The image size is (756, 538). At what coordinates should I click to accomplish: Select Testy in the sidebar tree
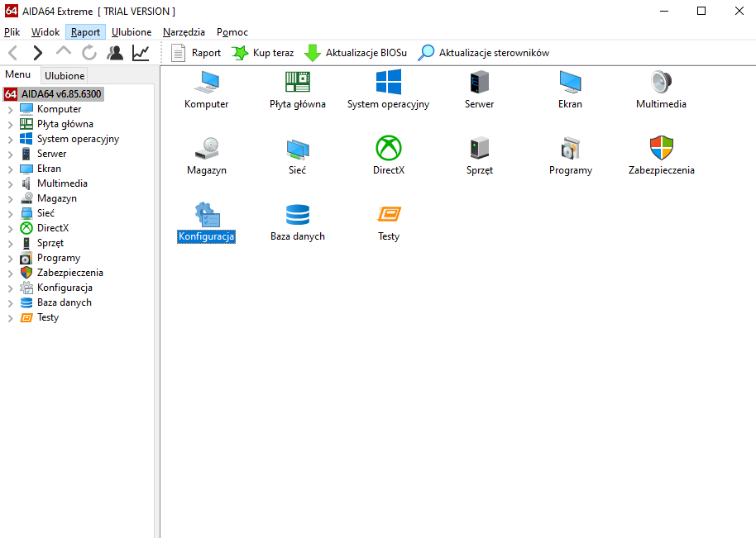[x=48, y=317]
